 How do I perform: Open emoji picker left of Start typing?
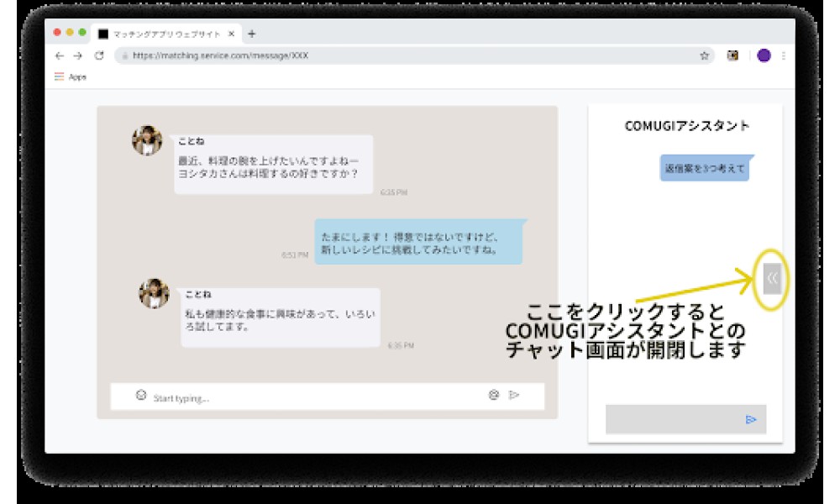pos(141,396)
